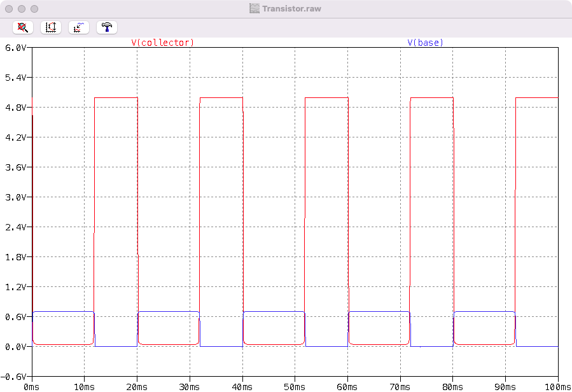Click the 80ms time axis label
Screen dimensions: 572x392
[453, 387]
